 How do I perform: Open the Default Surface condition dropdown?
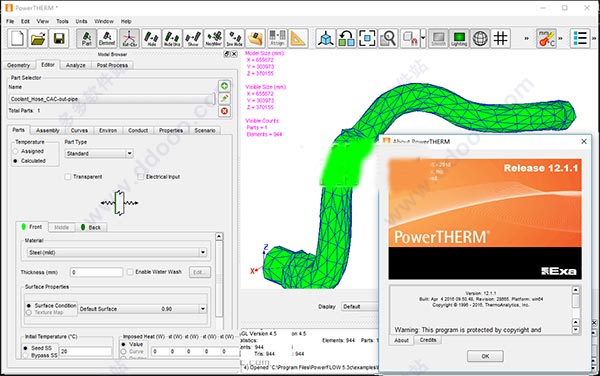click(143, 309)
